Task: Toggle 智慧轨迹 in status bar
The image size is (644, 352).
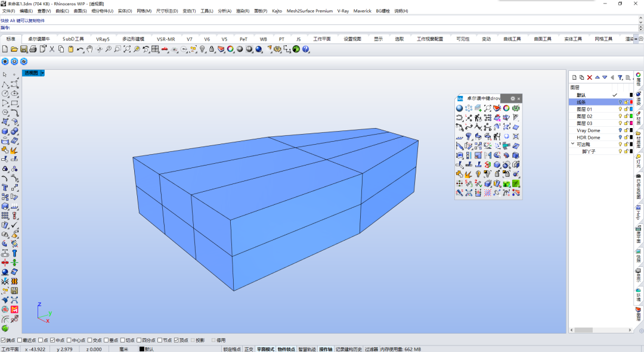Action: [307, 349]
